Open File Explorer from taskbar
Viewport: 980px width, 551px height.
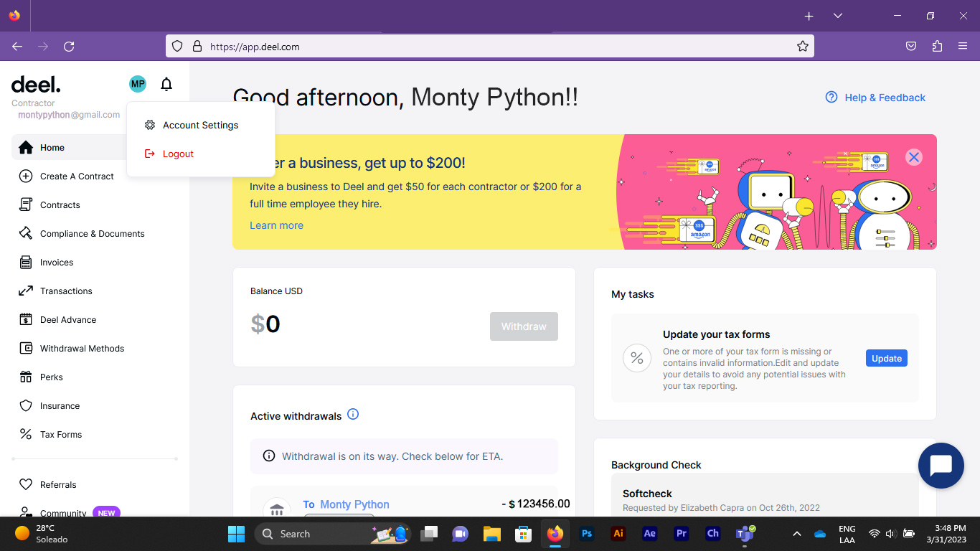491,534
